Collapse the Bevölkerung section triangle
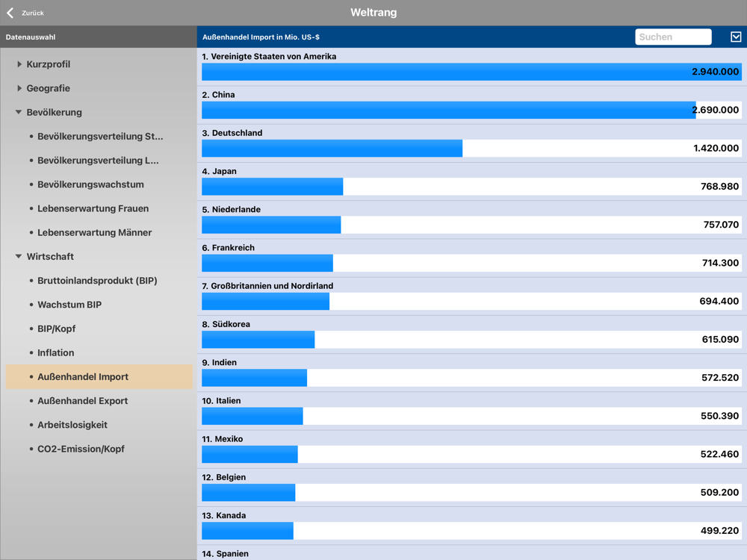The image size is (747, 560). [x=19, y=113]
